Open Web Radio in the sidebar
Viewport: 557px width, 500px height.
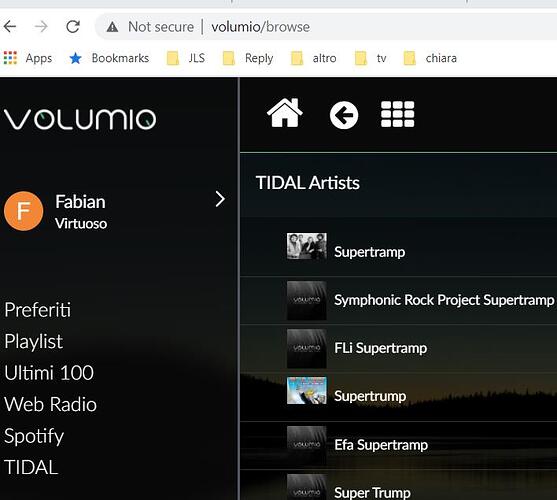pos(50,404)
